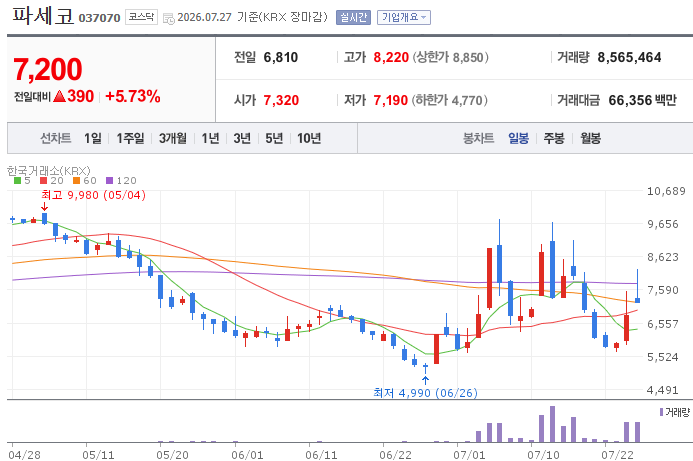This screenshot has height=461, width=693.
Task: Click the change percentage +5.73%
Action: click(x=133, y=96)
